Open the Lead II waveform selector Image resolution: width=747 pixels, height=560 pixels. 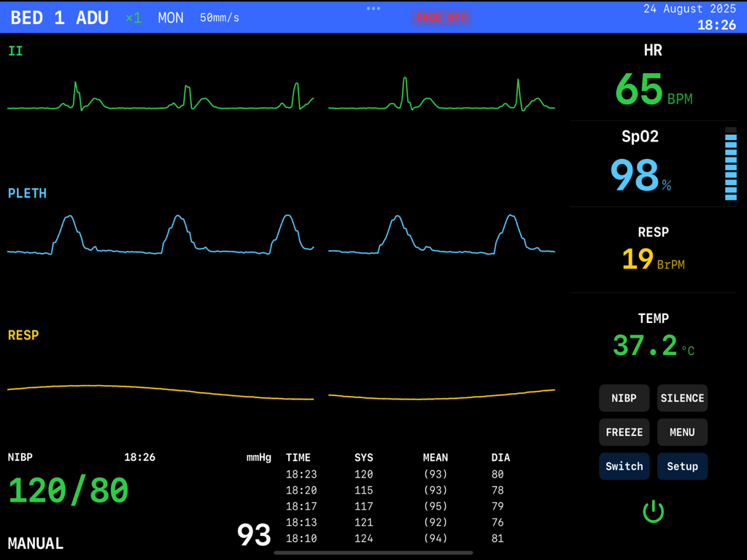click(15, 52)
